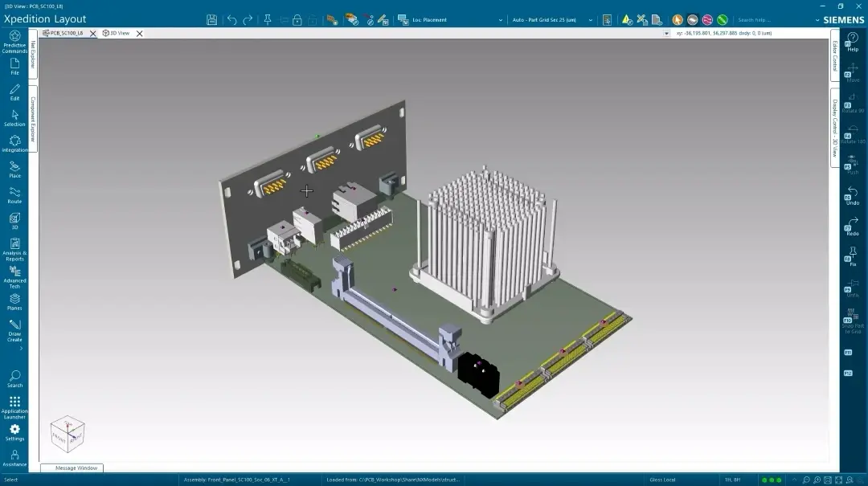Click the F4 Rotate 180 action key
Image resolution: width=868 pixels, height=486 pixels.
pos(853,134)
